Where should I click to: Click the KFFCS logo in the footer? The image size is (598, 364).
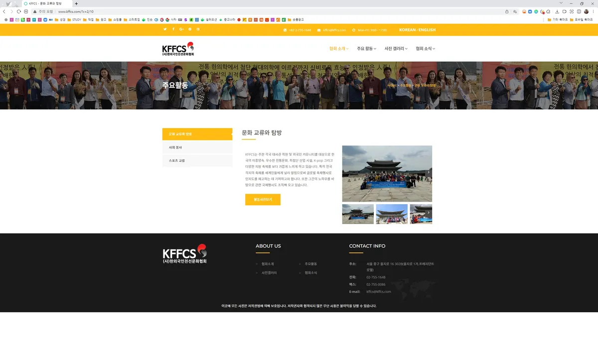click(x=184, y=254)
